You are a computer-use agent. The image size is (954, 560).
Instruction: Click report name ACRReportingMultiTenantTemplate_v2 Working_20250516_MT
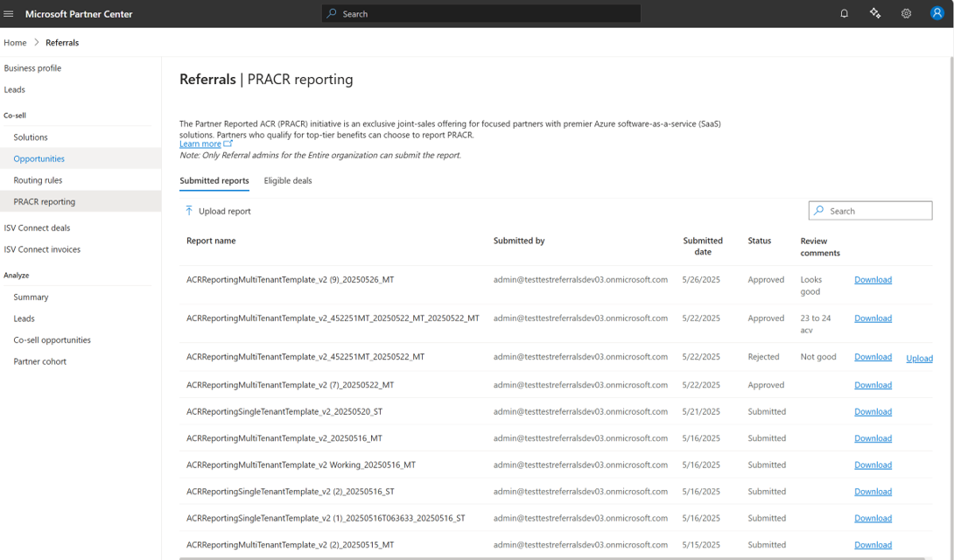tap(300, 465)
